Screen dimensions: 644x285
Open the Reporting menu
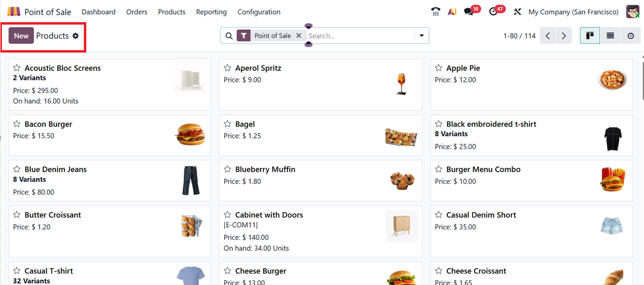[211, 12]
